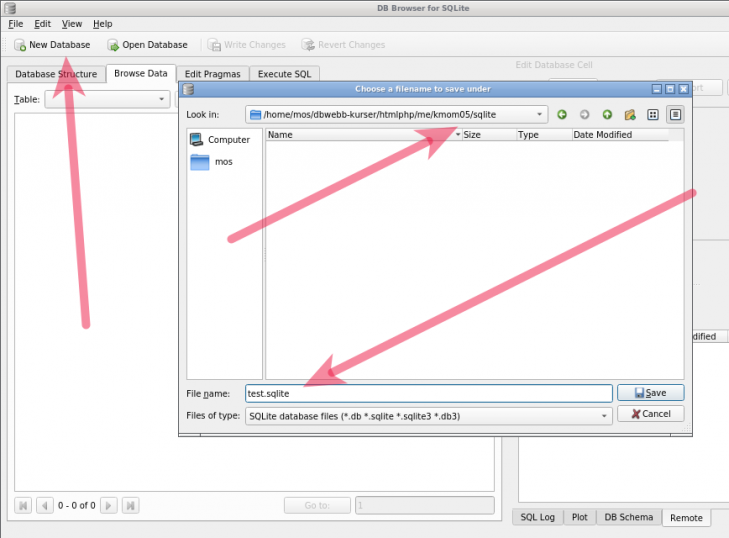Image resolution: width=729 pixels, height=538 pixels.
Task: Expand the Look in path dropdown
Action: 397,114
